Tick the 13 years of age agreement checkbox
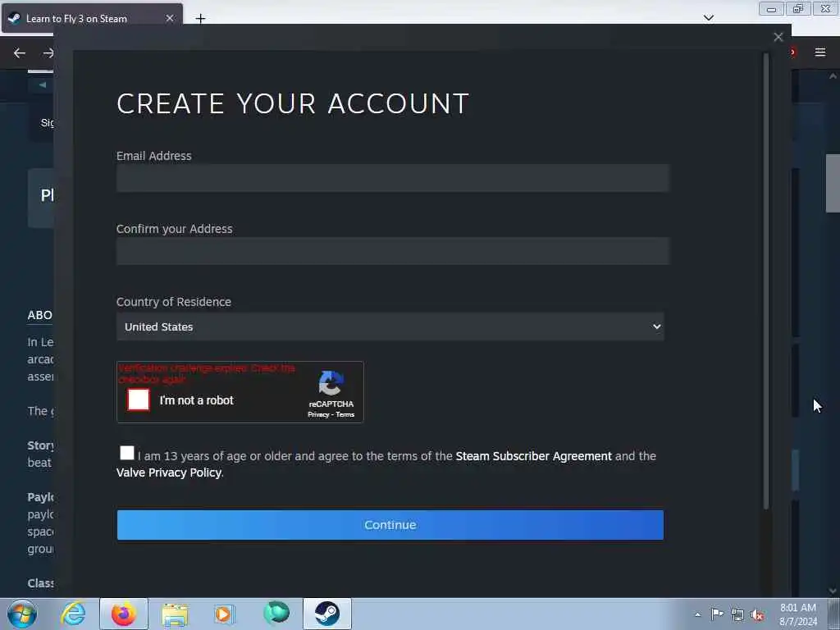Image resolution: width=840 pixels, height=630 pixels. point(127,453)
